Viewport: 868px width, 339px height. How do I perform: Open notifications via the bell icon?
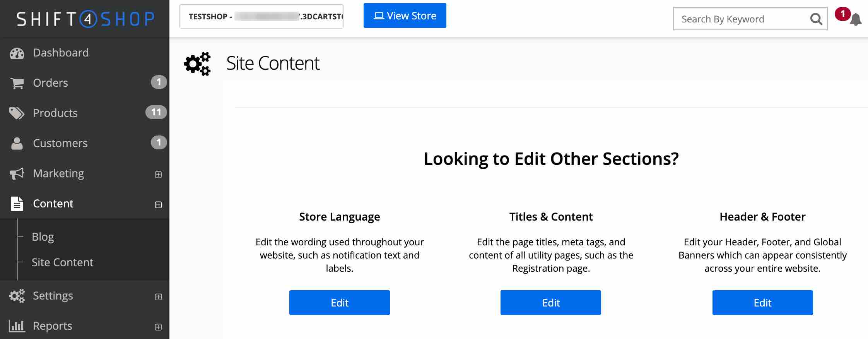point(855,19)
